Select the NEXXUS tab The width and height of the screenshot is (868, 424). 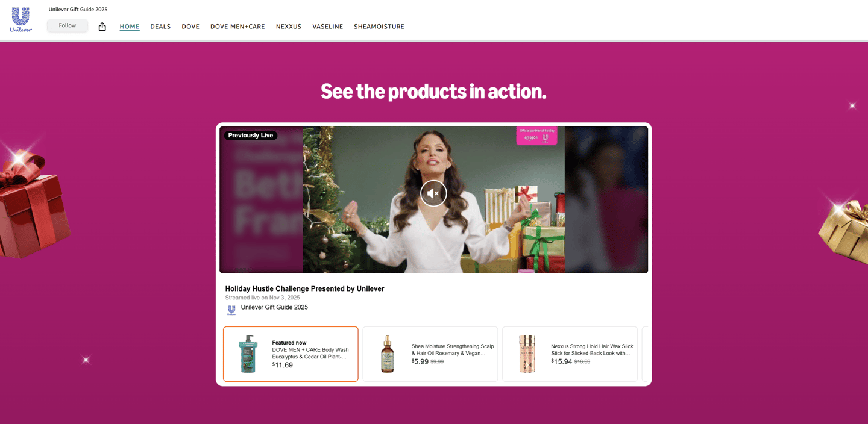[x=289, y=26]
